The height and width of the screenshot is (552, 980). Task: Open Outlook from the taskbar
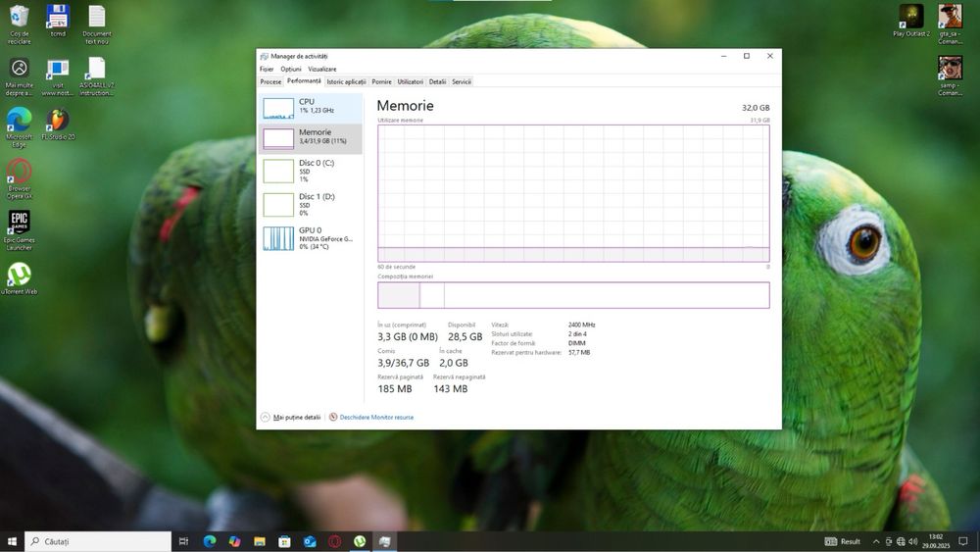(x=310, y=541)
